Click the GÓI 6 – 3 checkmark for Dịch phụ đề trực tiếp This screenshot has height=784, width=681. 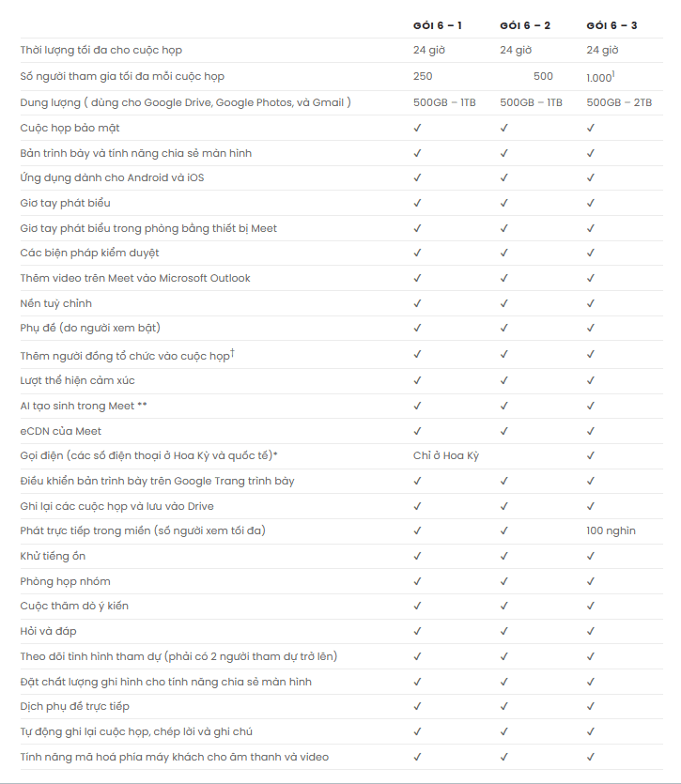click(x=591, y=706)
